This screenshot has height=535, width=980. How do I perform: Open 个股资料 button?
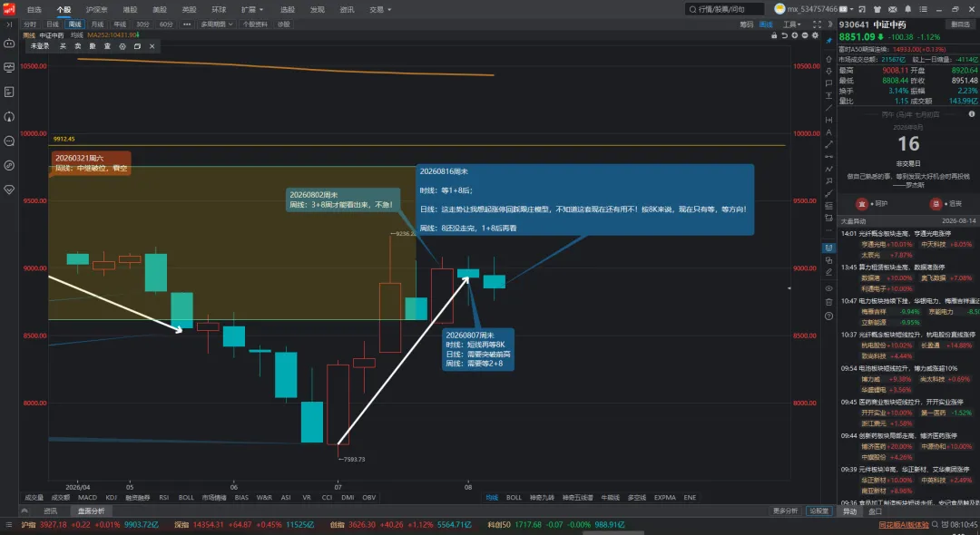(255, 24)
